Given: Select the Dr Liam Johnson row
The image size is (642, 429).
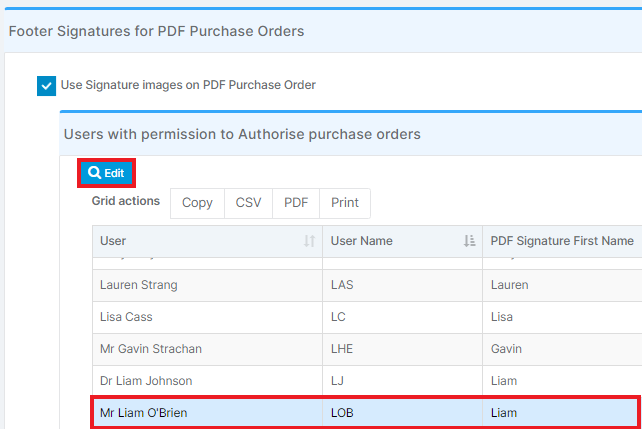Looking at the screenshot, I should tap(367, 381).
